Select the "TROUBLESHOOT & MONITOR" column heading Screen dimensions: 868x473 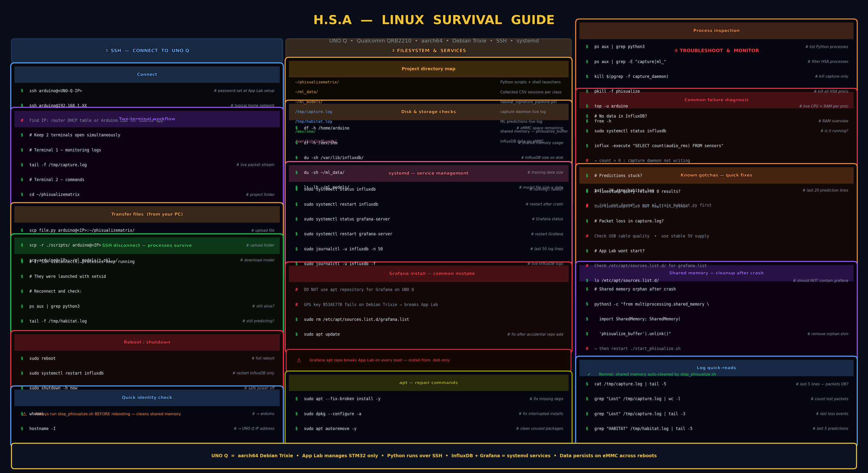tap(716, 51)
